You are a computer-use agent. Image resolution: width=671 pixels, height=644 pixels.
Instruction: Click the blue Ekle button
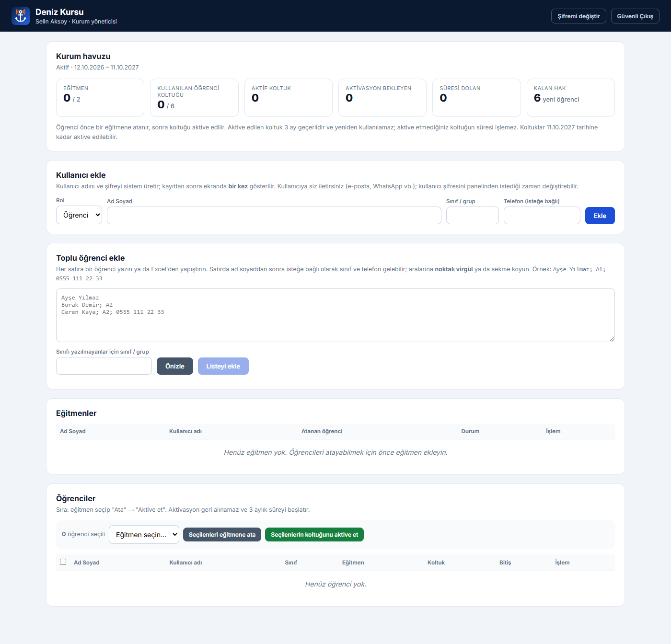coord(600,216)
